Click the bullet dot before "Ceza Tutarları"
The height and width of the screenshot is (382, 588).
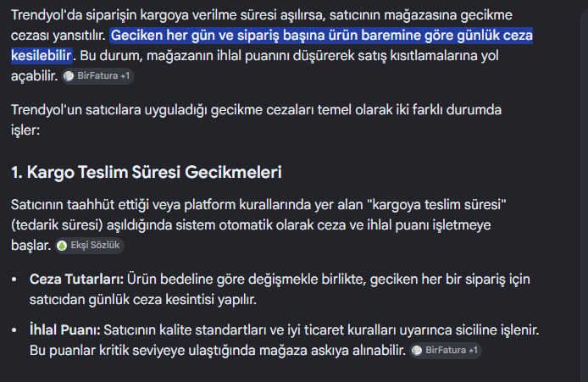click(14, 280)
